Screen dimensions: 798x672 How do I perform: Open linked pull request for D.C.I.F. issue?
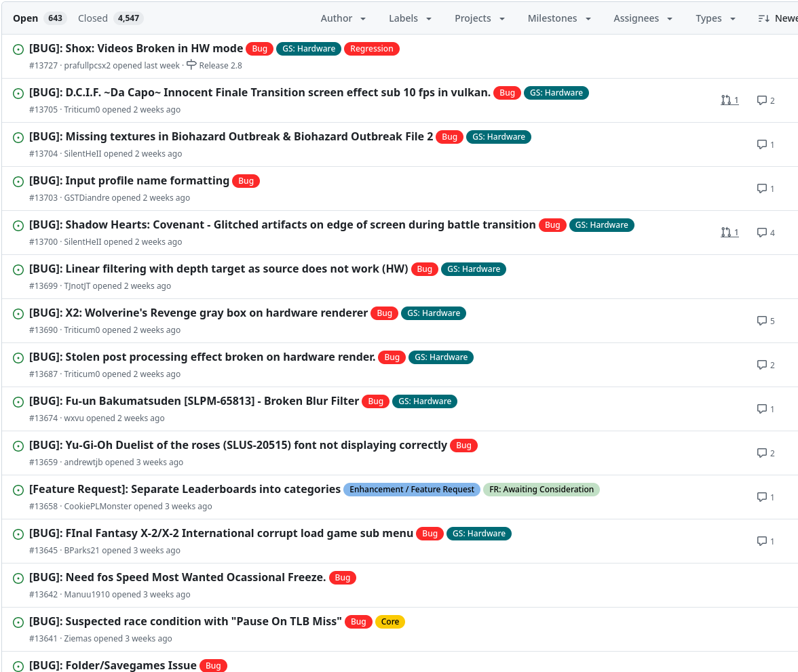(730, 100)
